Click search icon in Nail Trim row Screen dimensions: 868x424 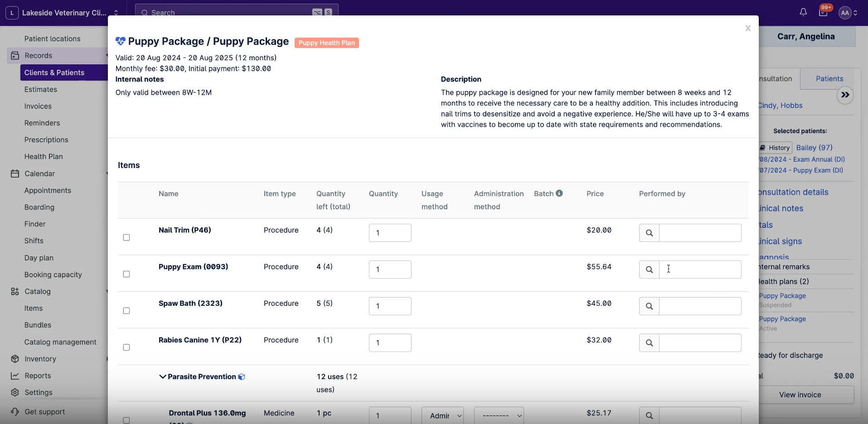click(649, 233)
